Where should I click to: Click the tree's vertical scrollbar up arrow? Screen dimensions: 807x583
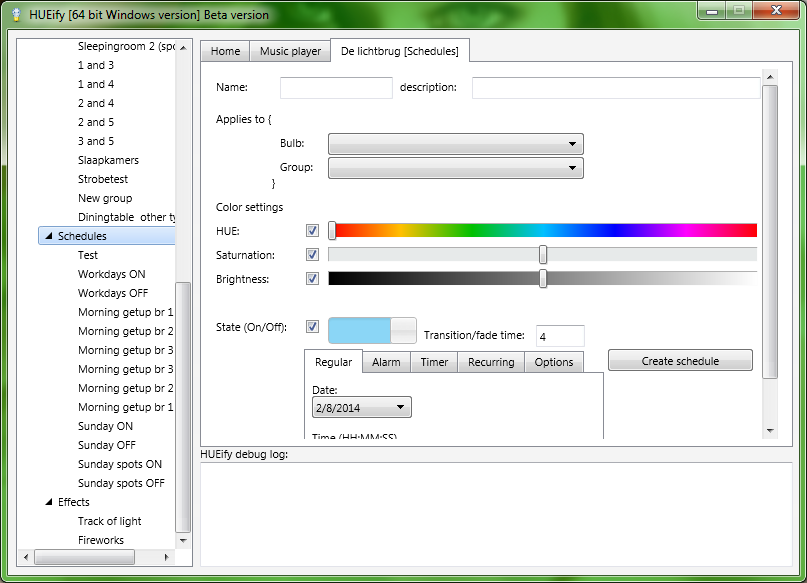tap(183, 47)
